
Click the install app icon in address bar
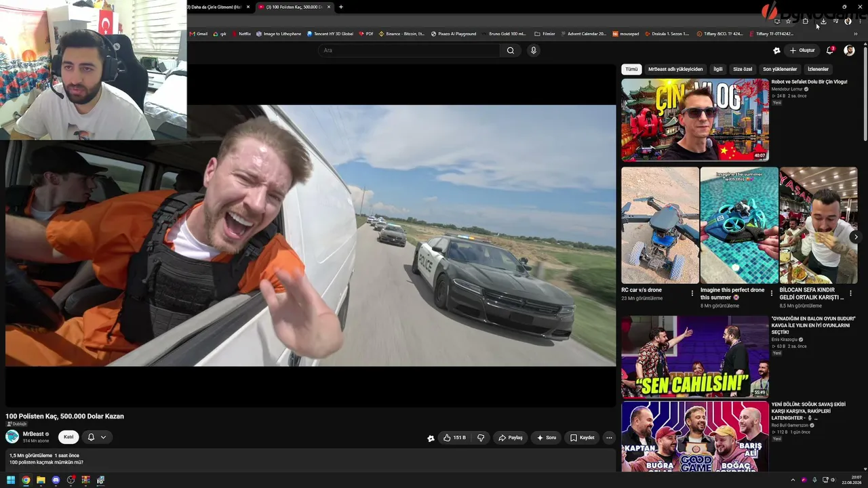tap(777, 21)
